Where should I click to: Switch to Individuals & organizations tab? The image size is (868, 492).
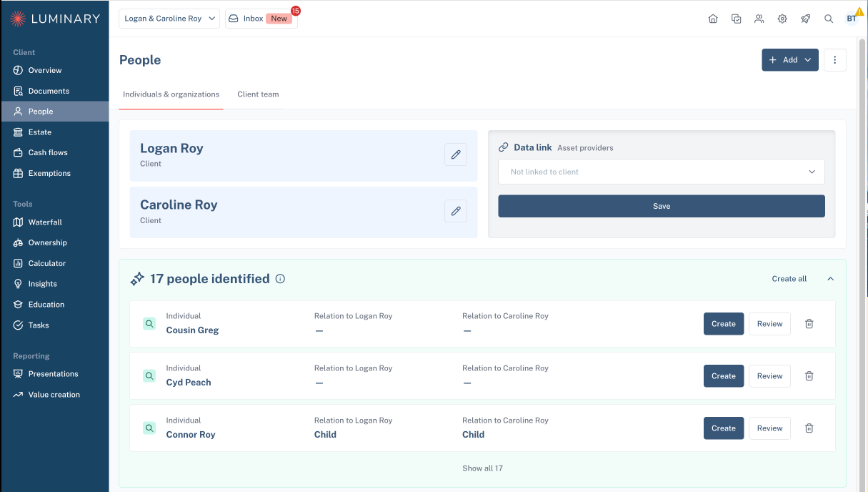[x=171, y=94]
